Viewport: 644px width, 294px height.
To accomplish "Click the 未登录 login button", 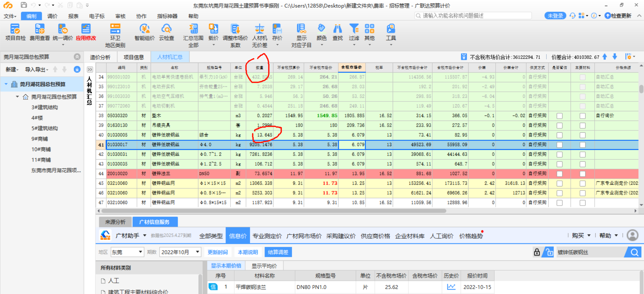I will click(555, 15).
